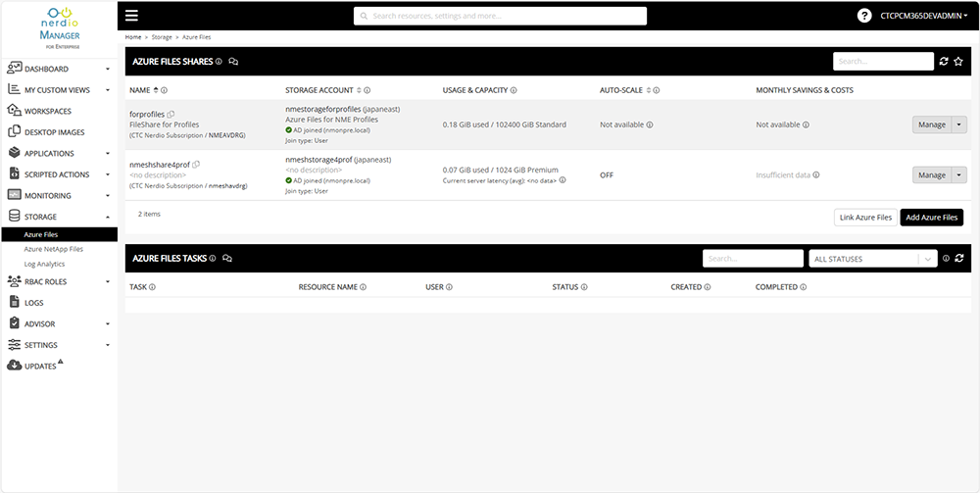This screenshot has height=493, width=980.
Task: Sort shares by Auto-Scale column
Action: coord(648,90)
